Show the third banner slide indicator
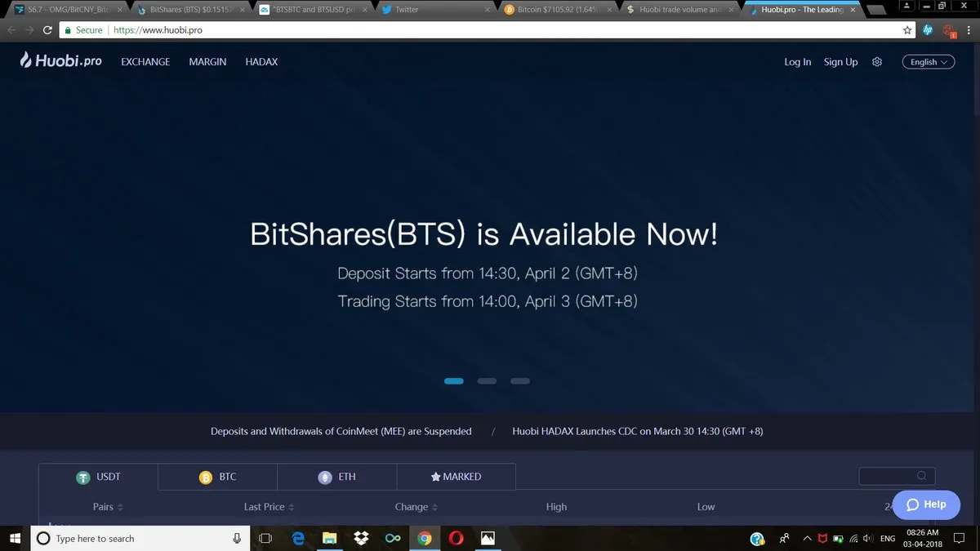The width and height of the screenshot is (980, 551). click(x=520, y=381)
